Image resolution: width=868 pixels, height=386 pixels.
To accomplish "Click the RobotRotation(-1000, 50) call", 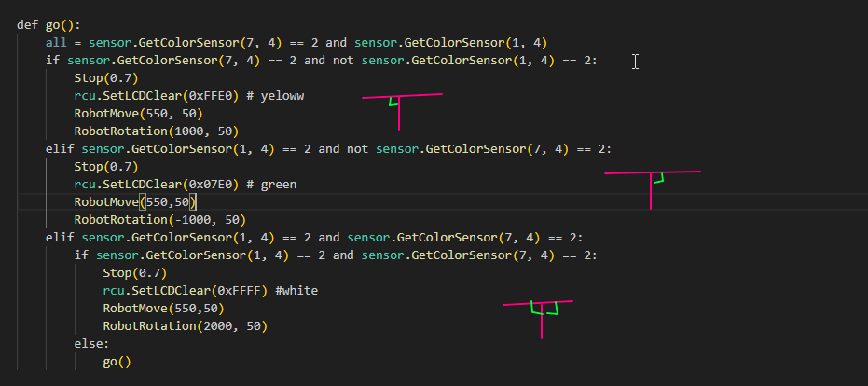I will (159, 220).
